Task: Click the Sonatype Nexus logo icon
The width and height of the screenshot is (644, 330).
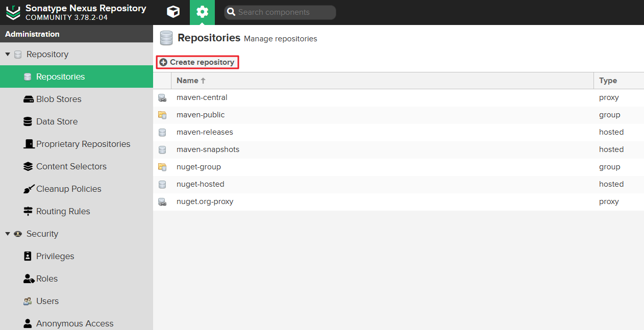Action: [x=13, y=12]
